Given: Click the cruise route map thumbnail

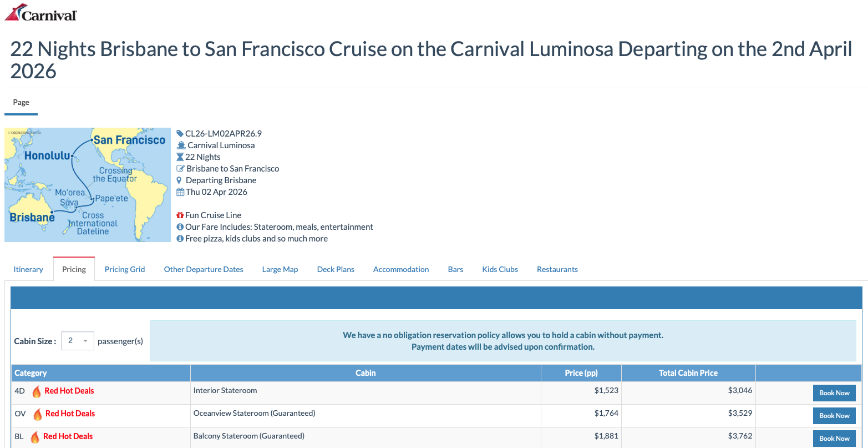Looking at the screenshot, I should (88, 185).
